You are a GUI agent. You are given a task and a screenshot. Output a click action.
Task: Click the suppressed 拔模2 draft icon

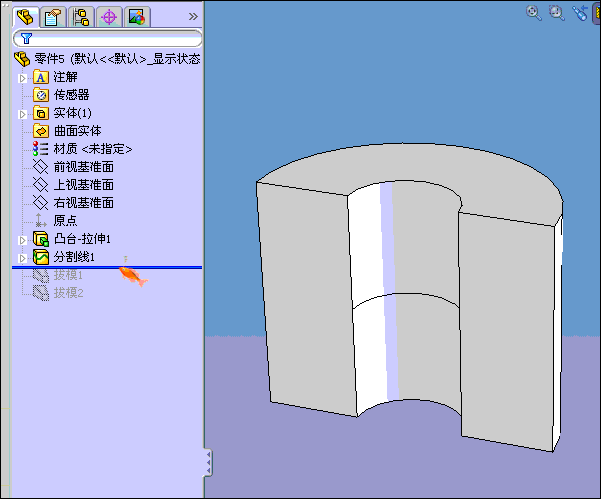[41, 293]
